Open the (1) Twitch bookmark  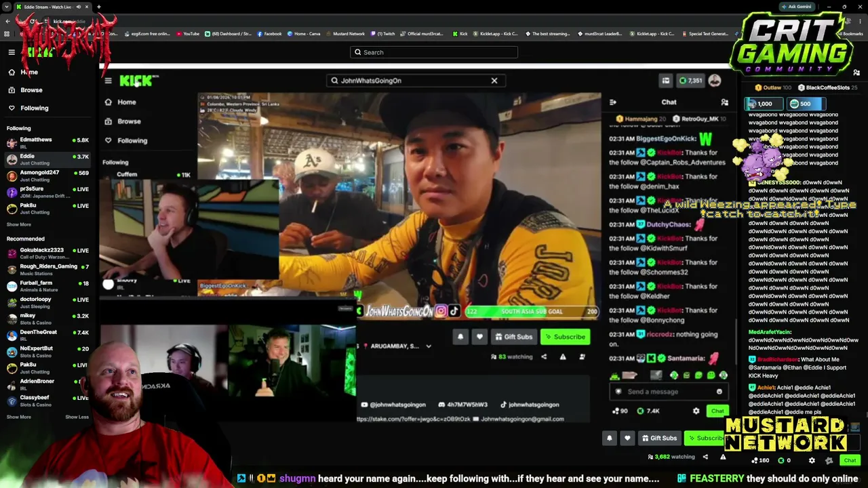382,34
